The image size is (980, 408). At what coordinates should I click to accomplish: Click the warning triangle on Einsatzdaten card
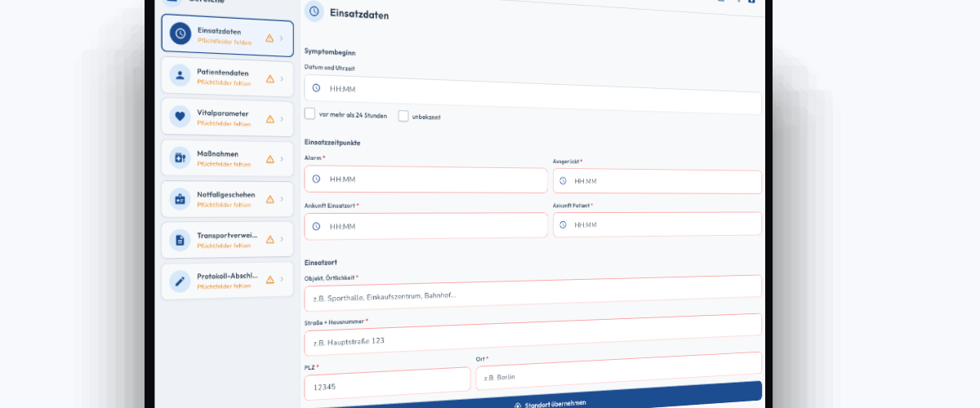(269, 38)
